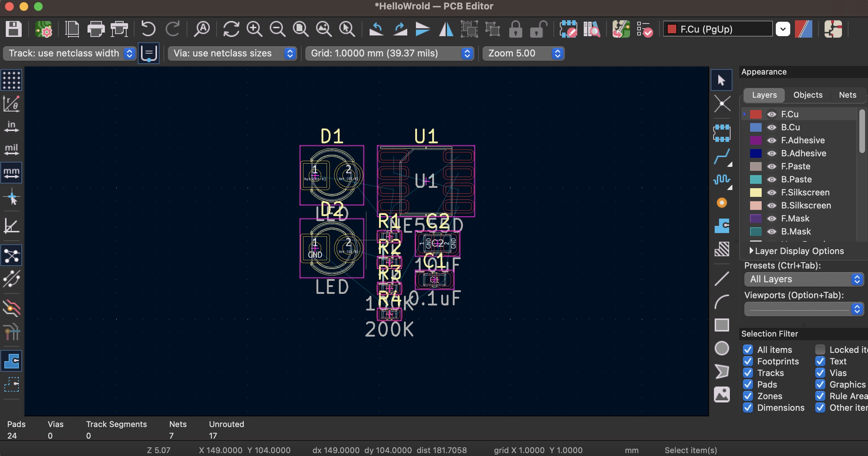Viewport: 868px width, 456px height.
Task: Click the Undo last action icon
Action: pos(148,29)
